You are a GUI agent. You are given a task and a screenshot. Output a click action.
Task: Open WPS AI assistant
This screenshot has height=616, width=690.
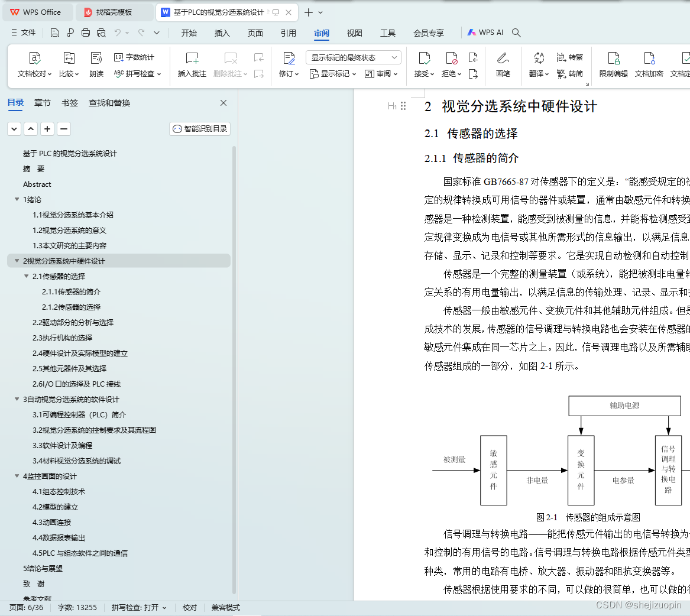pyautogui.click(x=485, y=33)
